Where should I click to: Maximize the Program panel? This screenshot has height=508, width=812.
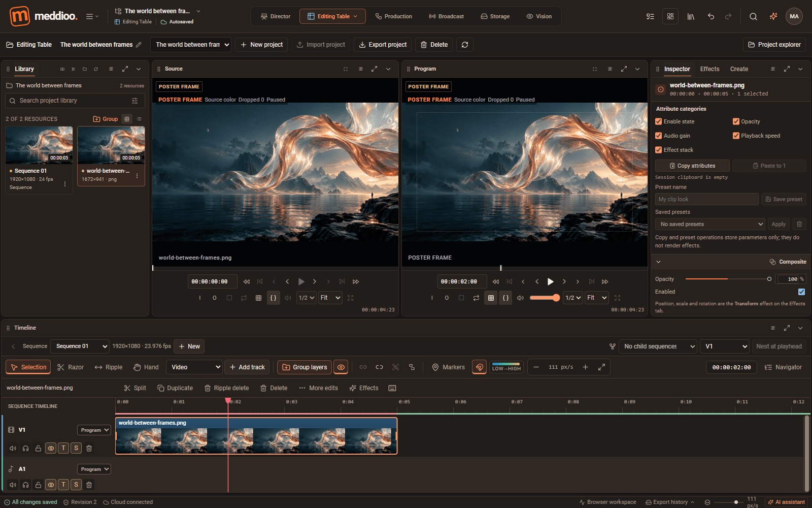pyautogui.click(x=624, y=69)
